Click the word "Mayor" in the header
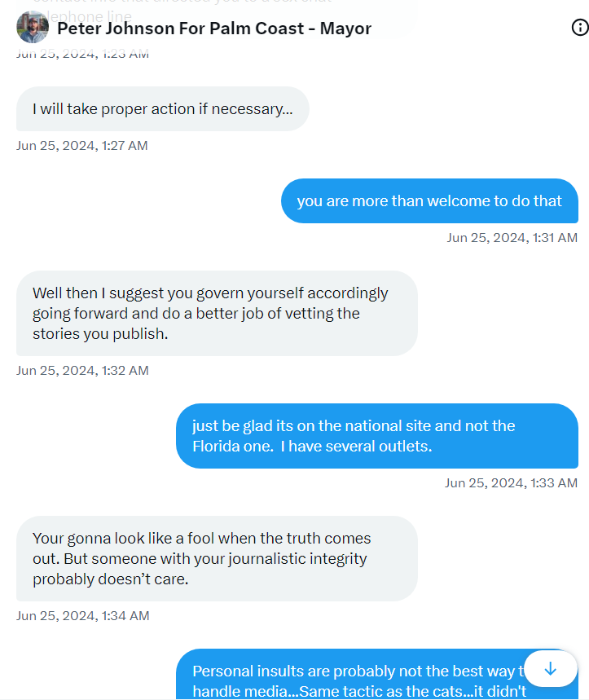Image resolution: width=589 pixels, height=700 pixels. [x=345, y=29]
